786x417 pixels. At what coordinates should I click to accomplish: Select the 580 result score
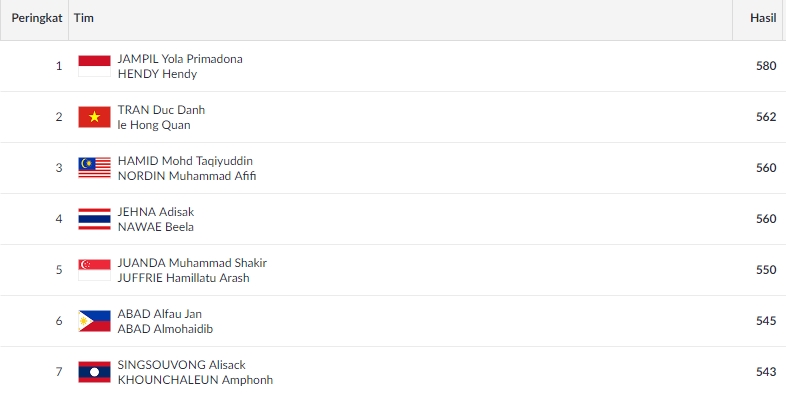[x=766, y=66]
